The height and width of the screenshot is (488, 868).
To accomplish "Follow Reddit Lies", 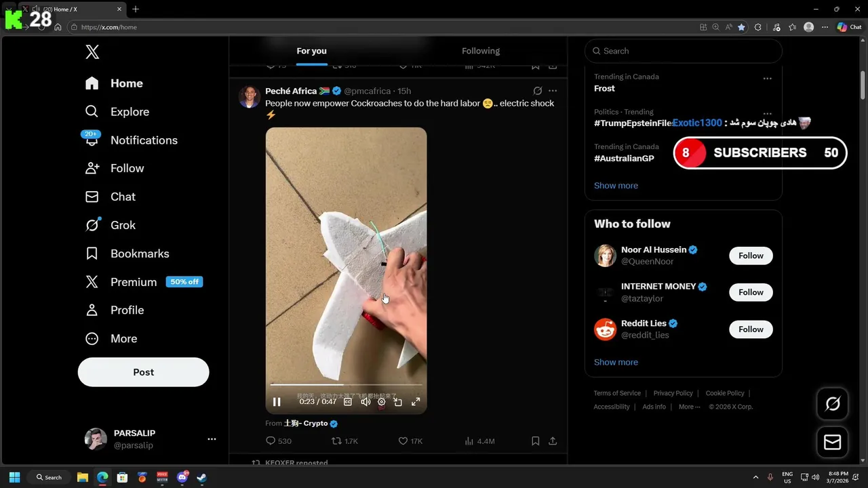I will coord(751,329).
